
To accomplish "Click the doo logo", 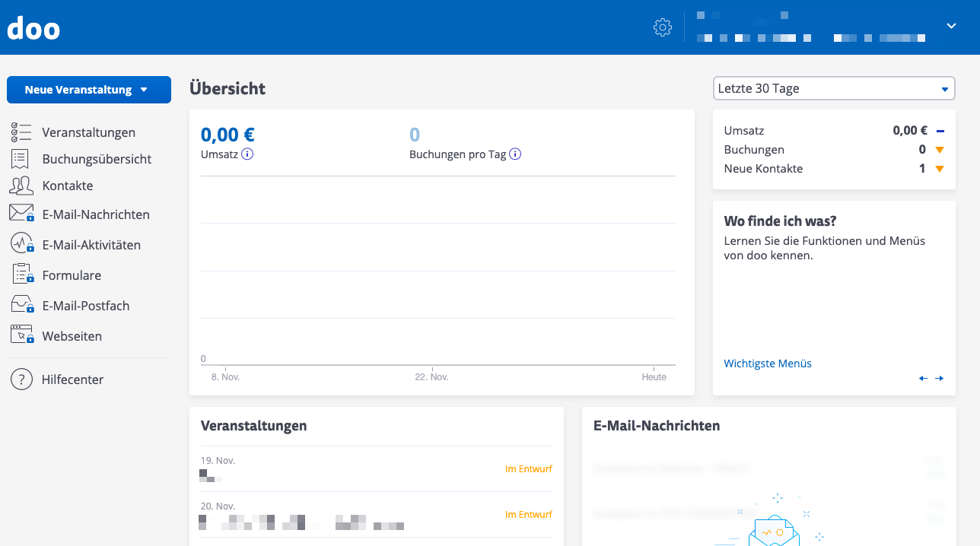I will [x=33, y=28].
